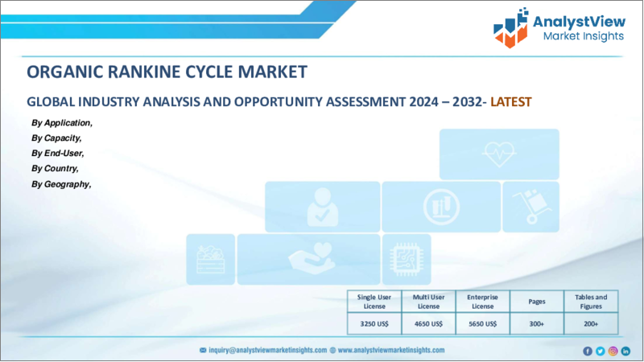This screenshot has height=362, width=644.
Task: Open the Facebook social icon
Action: 587,351
